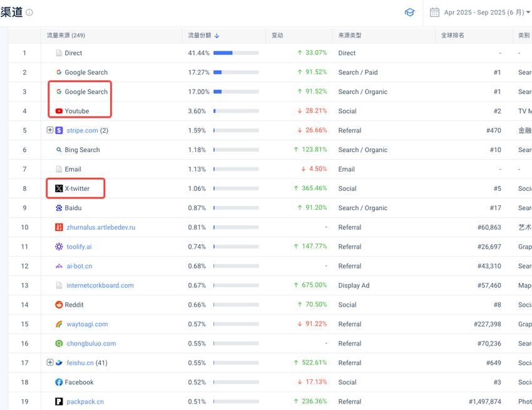The image size is (532, 410).
Task: Click the internetcorkboard.com page icon
Action: pyautogui.click(x=59, y=285)
